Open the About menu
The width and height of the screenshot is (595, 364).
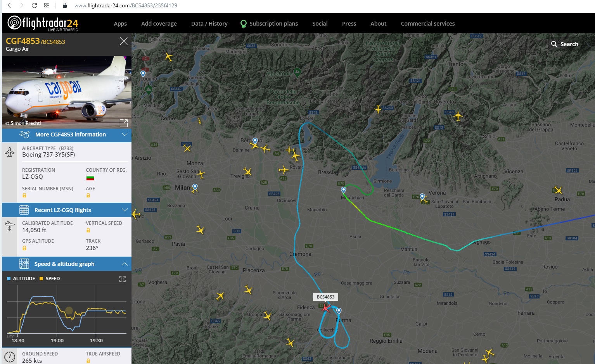click(379, 24)
